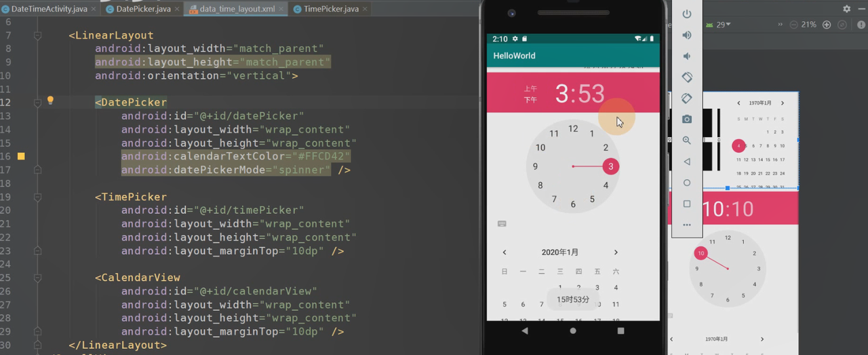Click the emulator toolbar back triangle
This screenshot has height=355, width=868.
tap(687, 162)
